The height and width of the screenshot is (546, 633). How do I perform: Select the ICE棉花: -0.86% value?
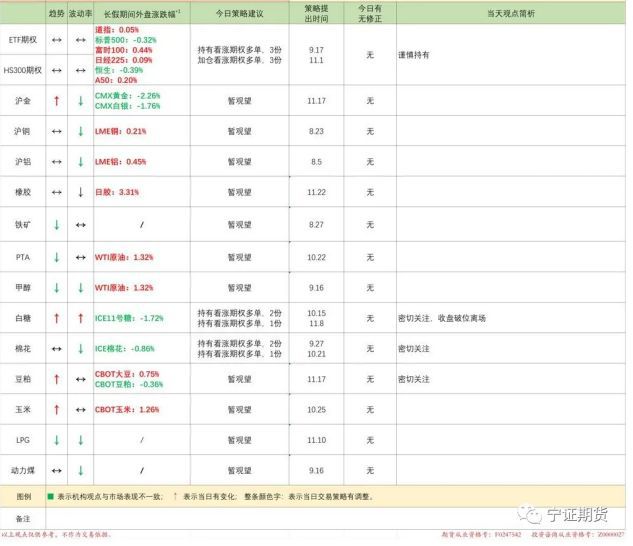click(x=125, y=349)
